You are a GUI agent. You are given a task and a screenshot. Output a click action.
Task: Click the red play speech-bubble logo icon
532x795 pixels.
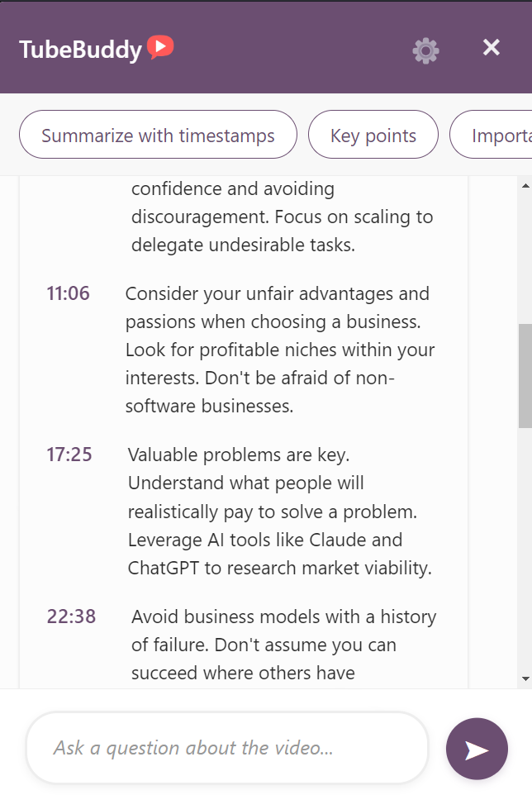[x=160, y=47]
